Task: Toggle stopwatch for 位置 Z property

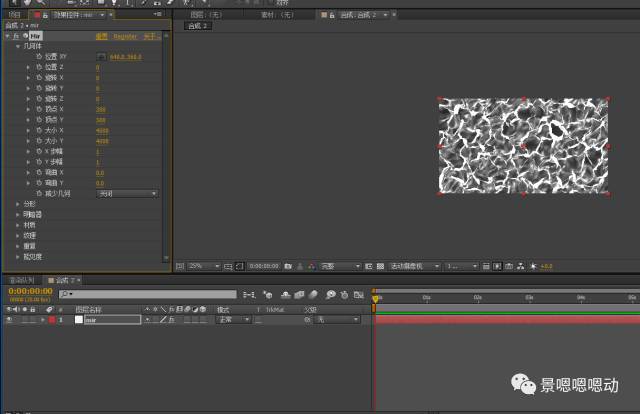Action: click(x=39, y=67)
